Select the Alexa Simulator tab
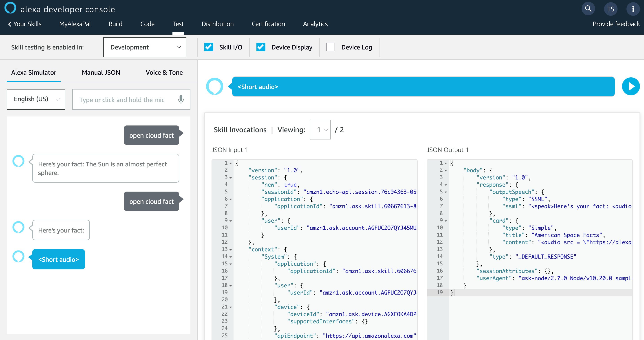Screen dimensions: 644x340 34,72
